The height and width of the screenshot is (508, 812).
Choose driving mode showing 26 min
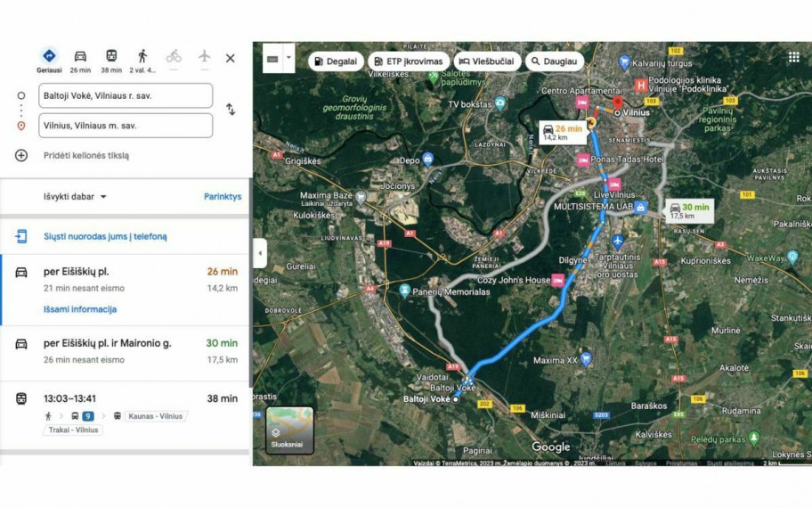tap(80, 56)
